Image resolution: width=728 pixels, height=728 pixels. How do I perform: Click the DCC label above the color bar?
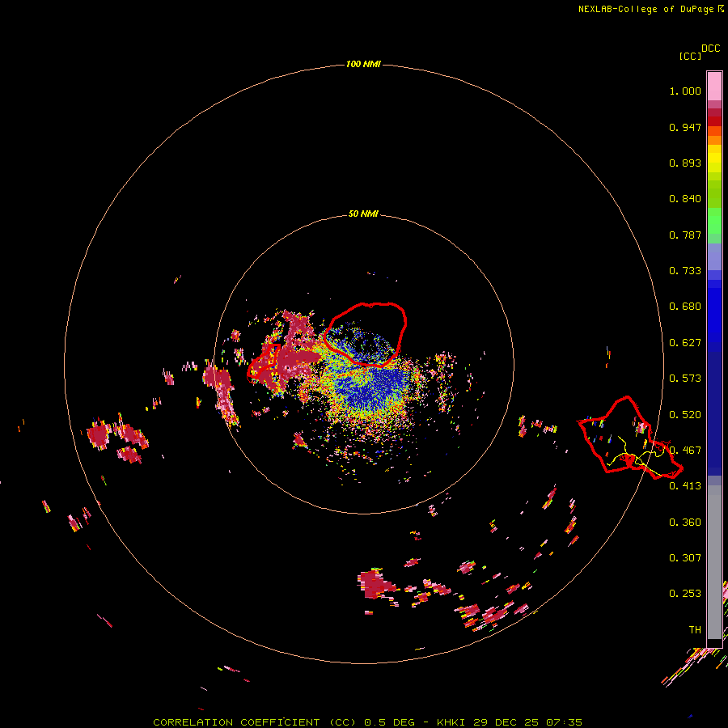(711, 49)
